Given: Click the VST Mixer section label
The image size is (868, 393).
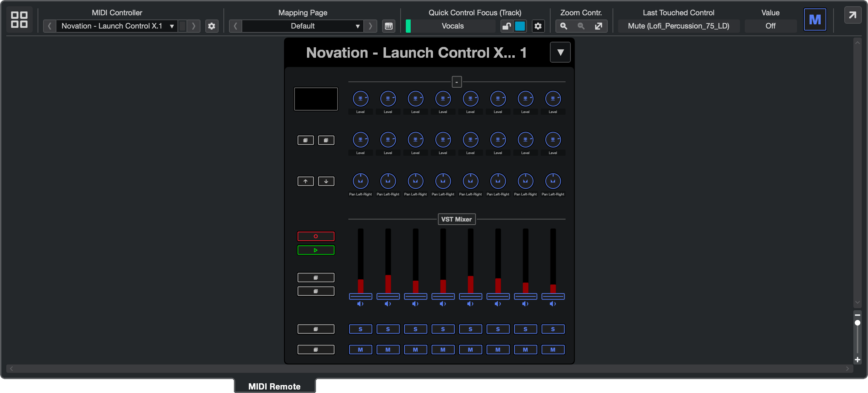Looking at the screenshot, I should (456, 219).
